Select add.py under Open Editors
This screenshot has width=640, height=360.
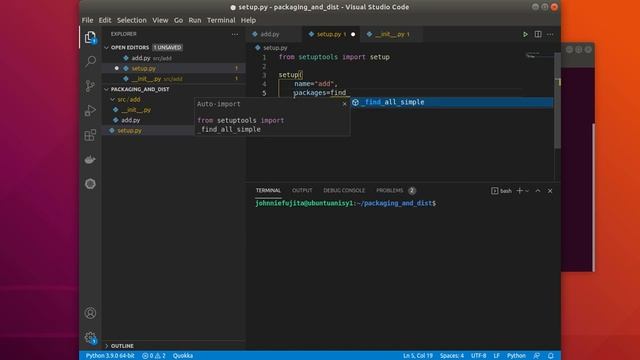(173, 58)
